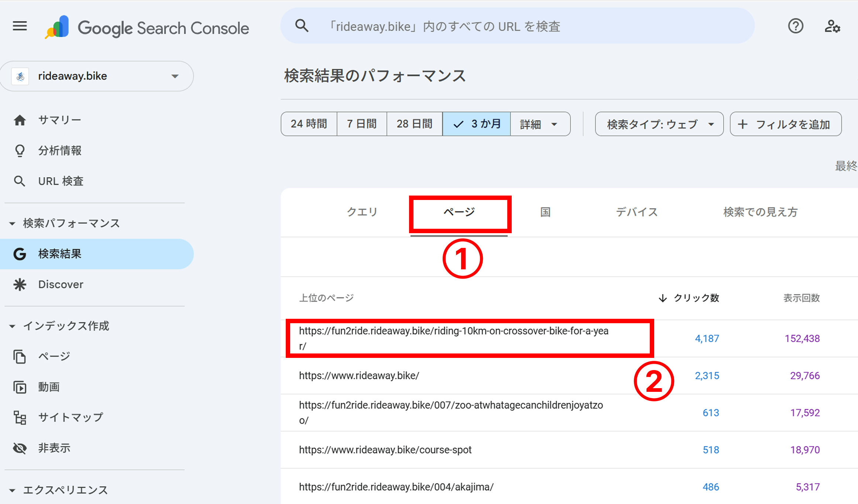
Task: Select the 7 日間 date range
Action: pos(361,124)
